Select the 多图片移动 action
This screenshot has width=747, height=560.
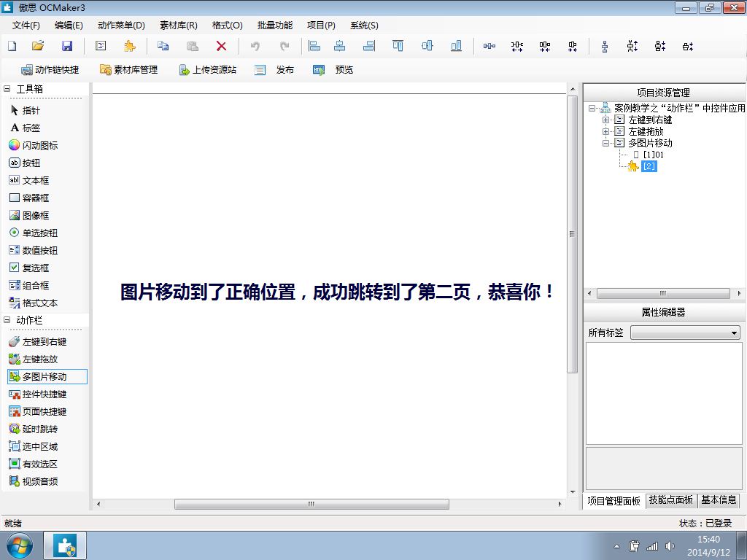[x=47, y=377]
